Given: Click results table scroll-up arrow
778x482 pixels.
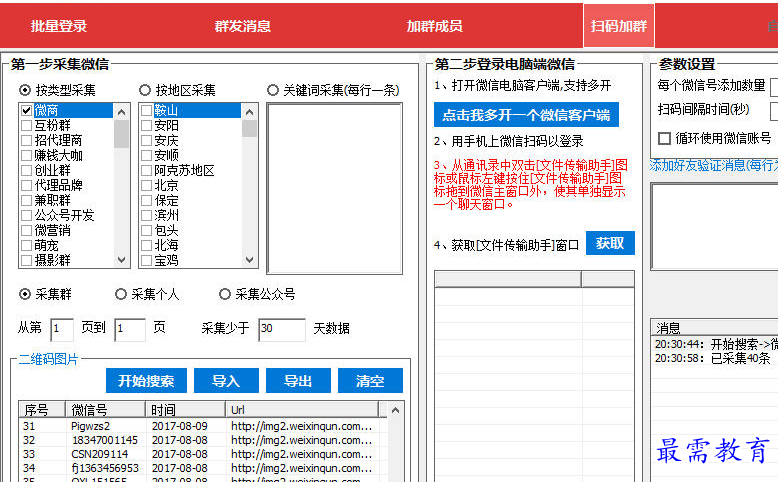Looking at the screenshot, I should coord(395,411).
